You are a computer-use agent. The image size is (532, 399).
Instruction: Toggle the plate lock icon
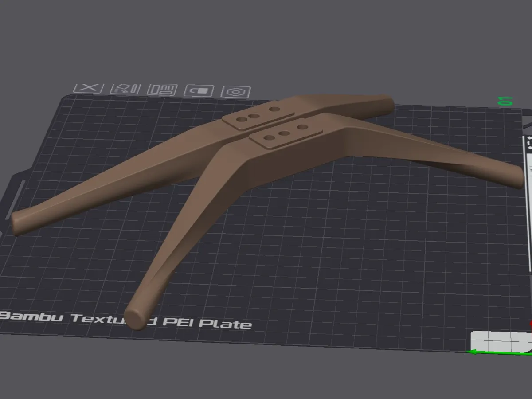pyautogui.click(x=199, y=90)
